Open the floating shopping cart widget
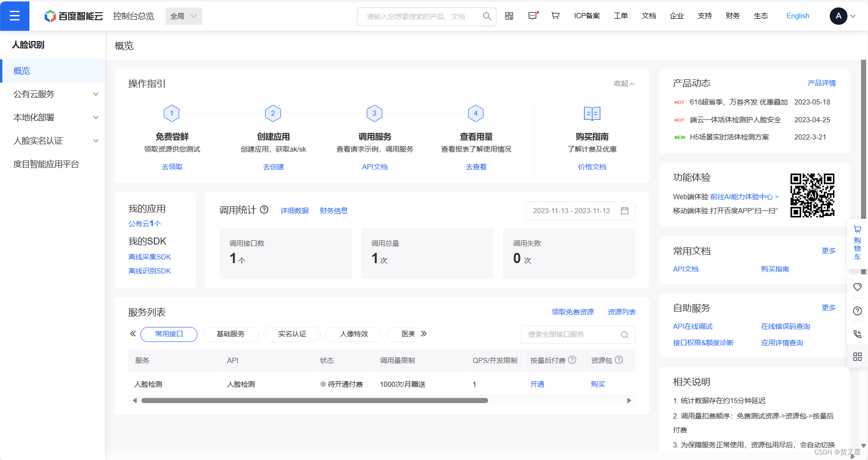 [857, 244]
